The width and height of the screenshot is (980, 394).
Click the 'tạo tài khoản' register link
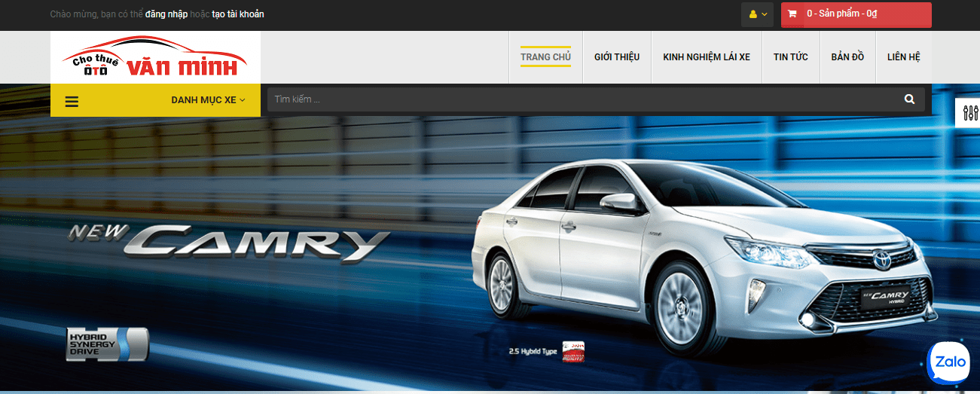point(238,14)
